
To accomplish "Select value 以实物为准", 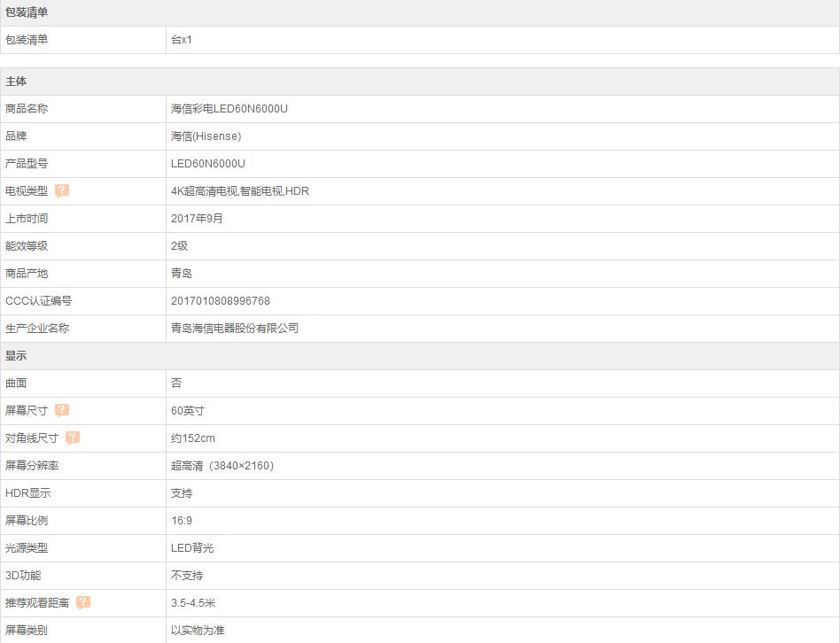I will click(198, 630).
